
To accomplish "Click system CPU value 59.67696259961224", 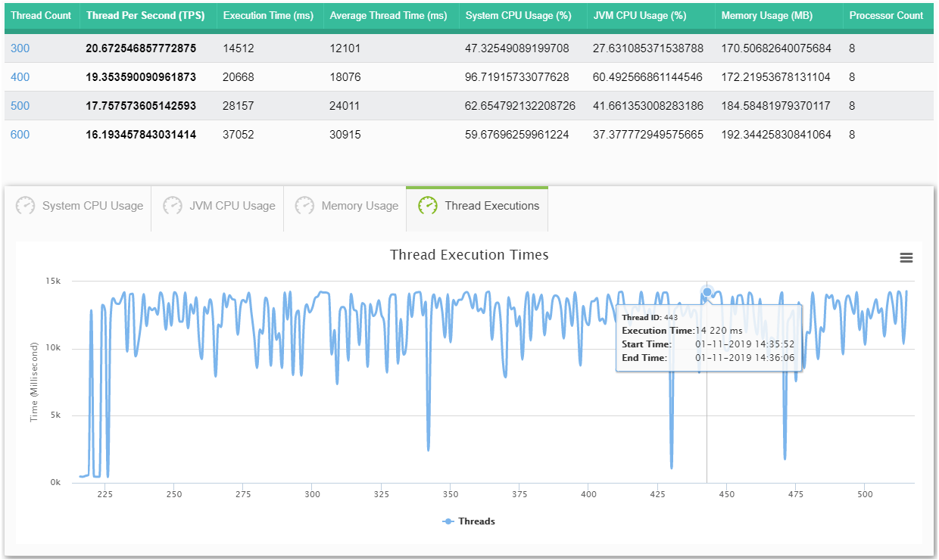I will [517, 135].
